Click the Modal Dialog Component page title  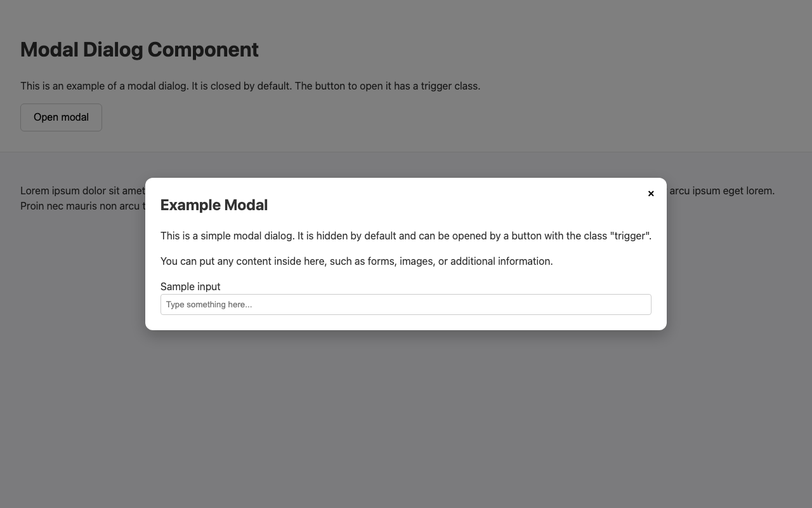point(139,50)
